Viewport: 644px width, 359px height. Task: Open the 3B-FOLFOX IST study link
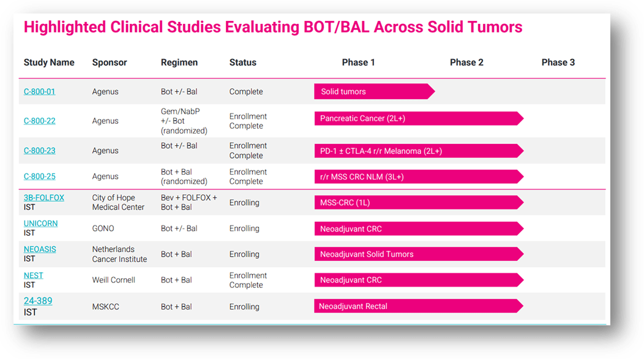coord(43,197)
